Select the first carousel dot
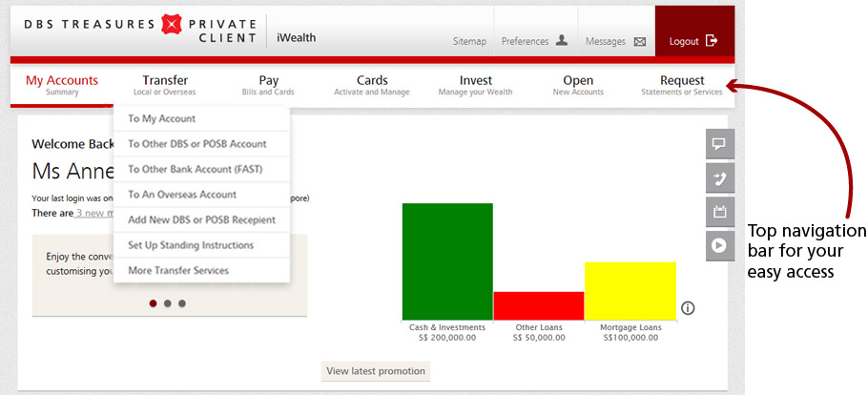868x395 pixels. (154, 303)
